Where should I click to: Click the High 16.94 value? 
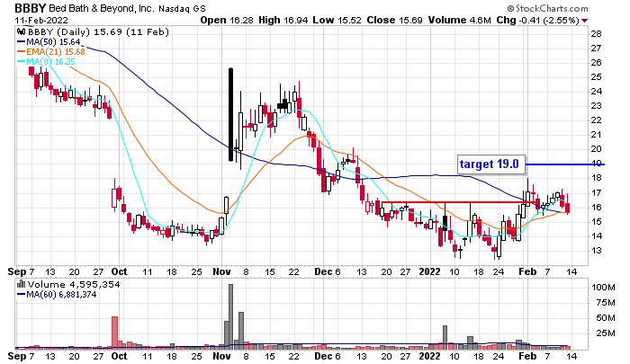tap(283, 20)
